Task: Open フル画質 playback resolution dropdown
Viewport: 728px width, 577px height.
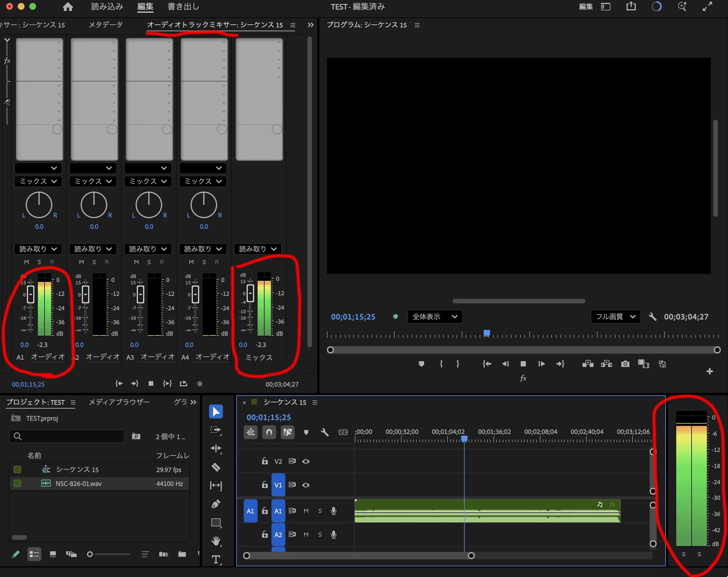Action: tap(615, 316)
